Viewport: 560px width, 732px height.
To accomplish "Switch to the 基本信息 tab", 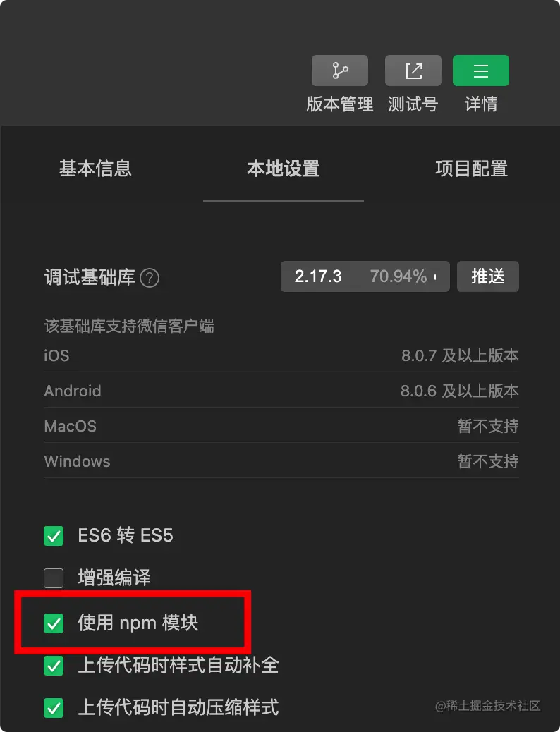I will 95,169.
